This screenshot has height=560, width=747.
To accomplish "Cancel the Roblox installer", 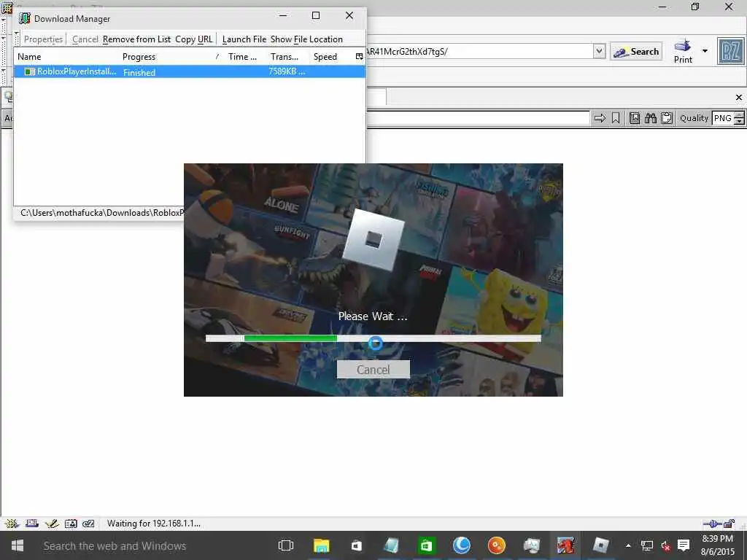I will tap(373, 370).
